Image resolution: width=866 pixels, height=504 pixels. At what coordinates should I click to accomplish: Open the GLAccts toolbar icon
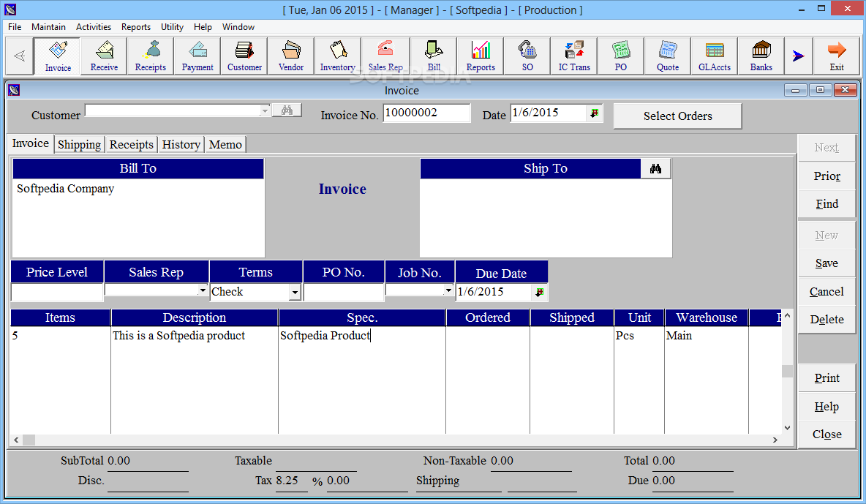coord(714,56)
